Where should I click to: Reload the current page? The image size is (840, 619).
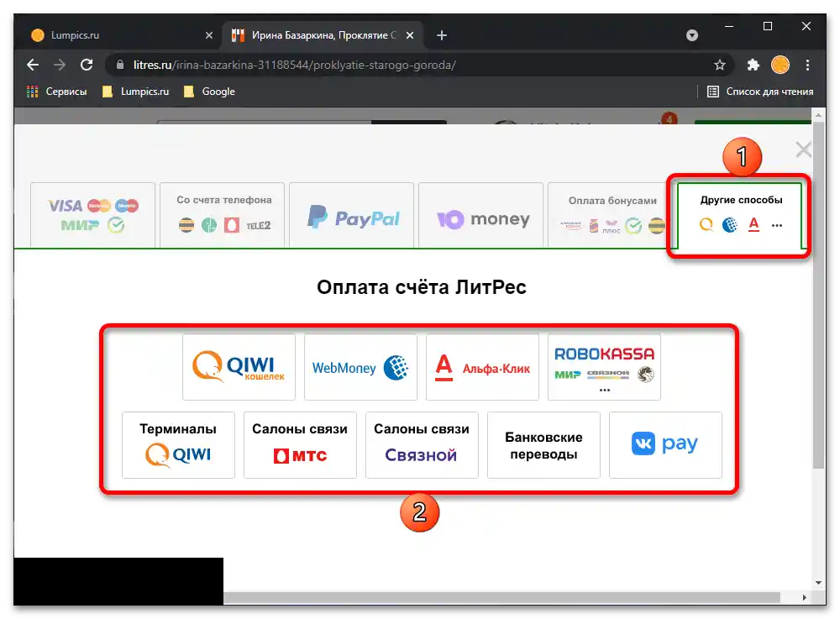pyautogui.click(x=87, y=65)
